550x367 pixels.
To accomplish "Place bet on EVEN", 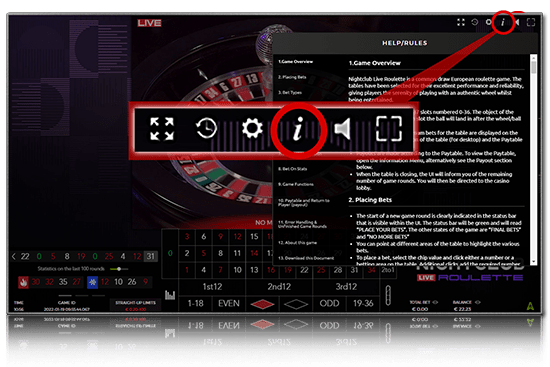I will tap(229, 303).
